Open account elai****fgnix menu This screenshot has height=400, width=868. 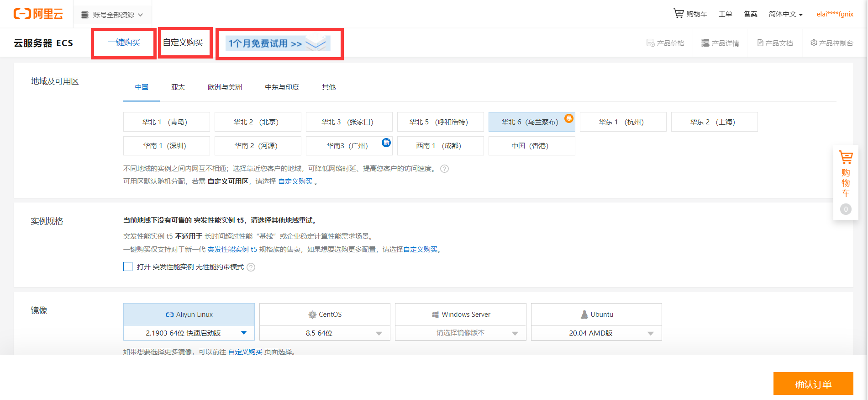(x=835, y=14)
